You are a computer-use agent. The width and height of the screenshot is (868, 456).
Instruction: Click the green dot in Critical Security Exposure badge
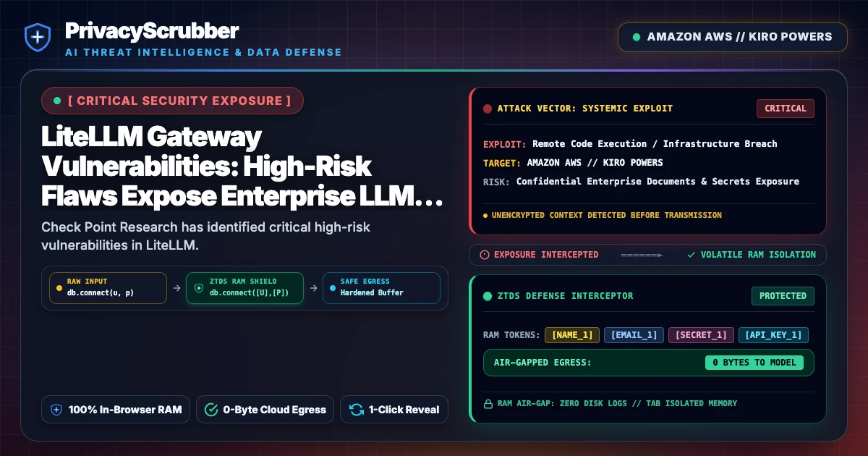click(57, 101)
